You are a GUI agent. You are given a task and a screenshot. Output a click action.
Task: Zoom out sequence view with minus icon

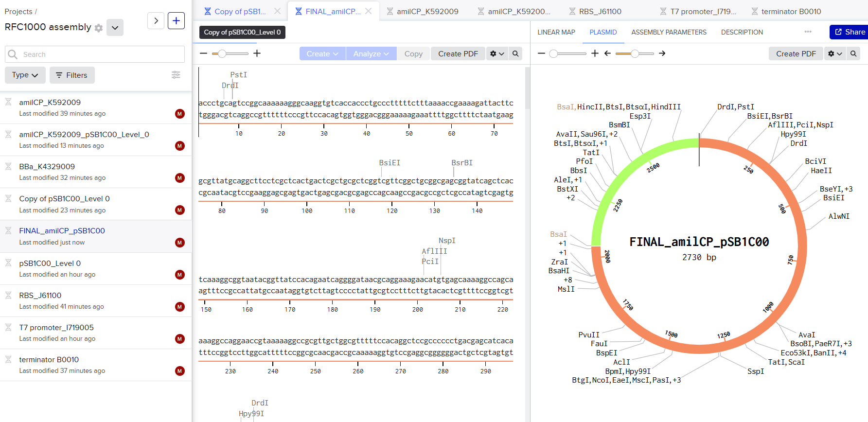pos(203,53)
